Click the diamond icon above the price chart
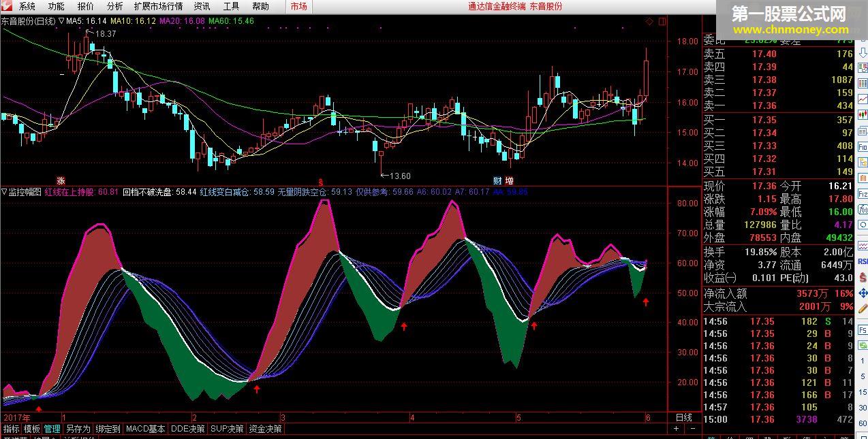The width and height of the screenshot is (868, 439). pos(648,22)
